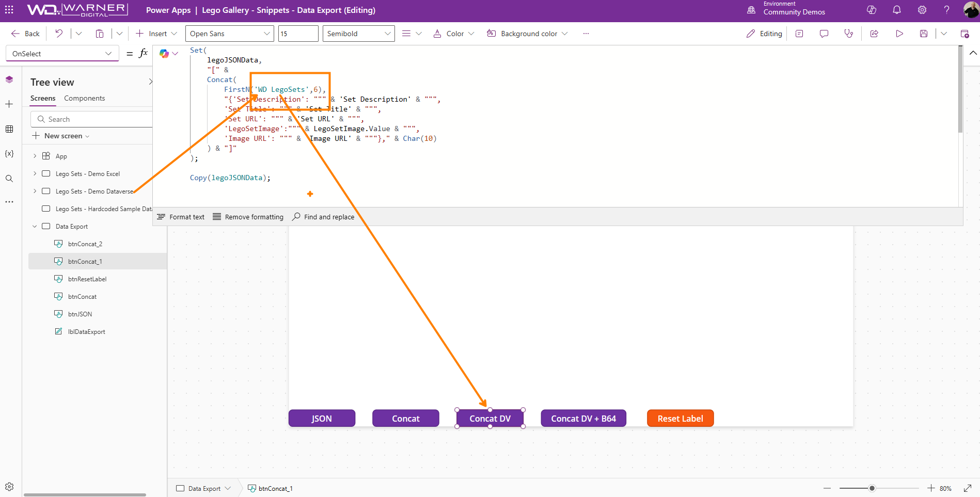Click the Publish icon

click(965, 34)
